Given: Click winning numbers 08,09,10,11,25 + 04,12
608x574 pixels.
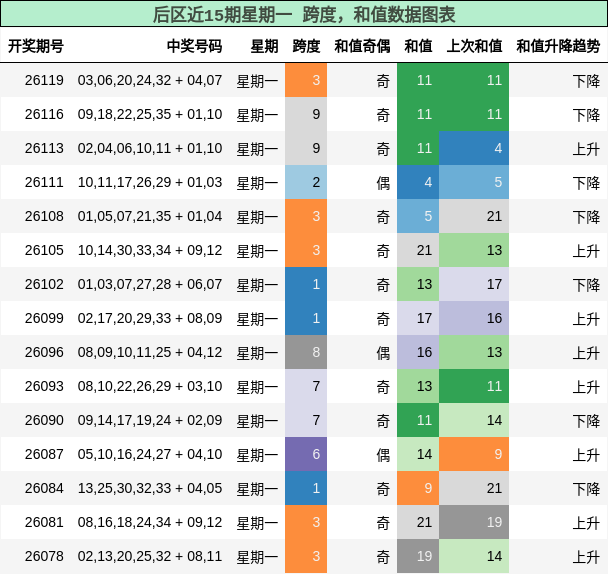Looking at the screenshot, I should (150, 352).
